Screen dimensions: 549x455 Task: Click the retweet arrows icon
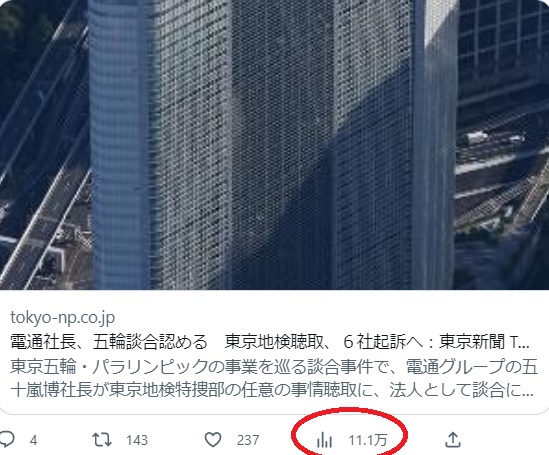pyautogui.click(x=102, y=440)
